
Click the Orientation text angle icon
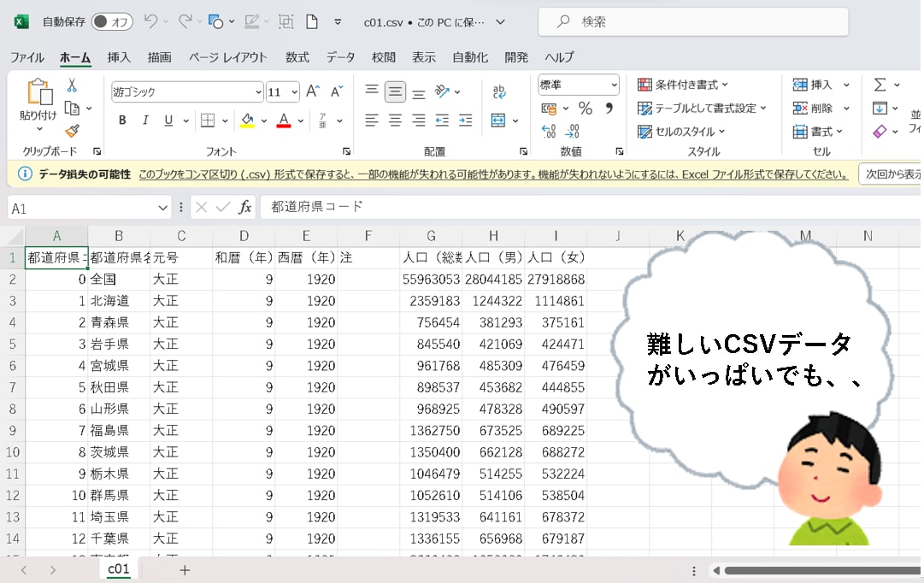tap(442, 91)
